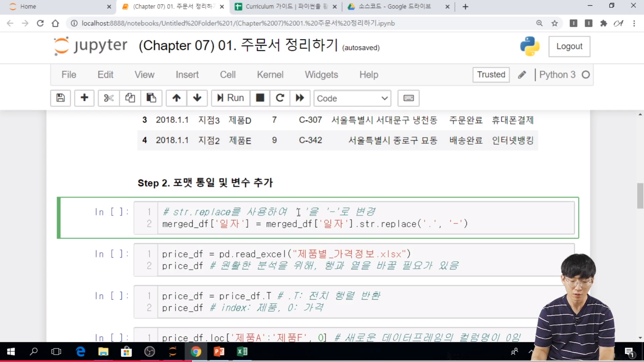Open Excel from the Windows taskbar
The width and height of the screenshot is (644, 362).
242,352
